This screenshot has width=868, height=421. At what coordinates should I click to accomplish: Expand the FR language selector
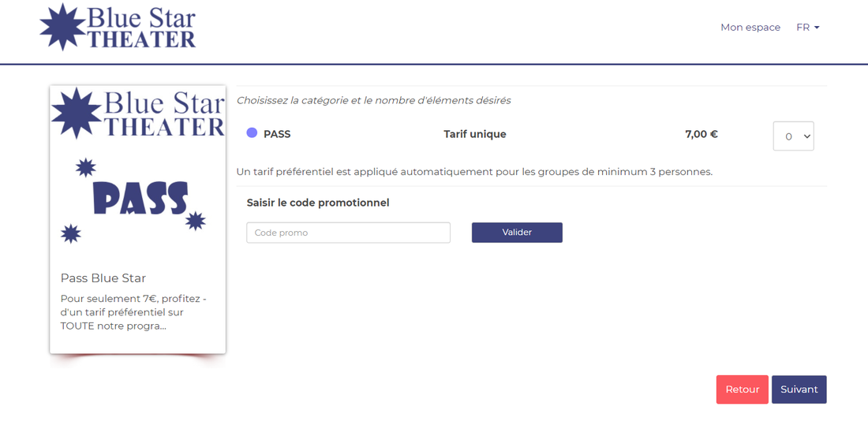click(x=807, y=28)
